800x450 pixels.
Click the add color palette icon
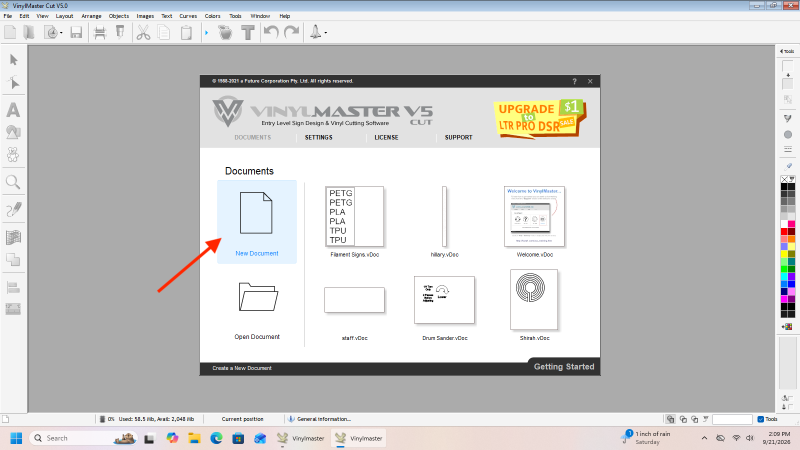click(x=787, y=326)
